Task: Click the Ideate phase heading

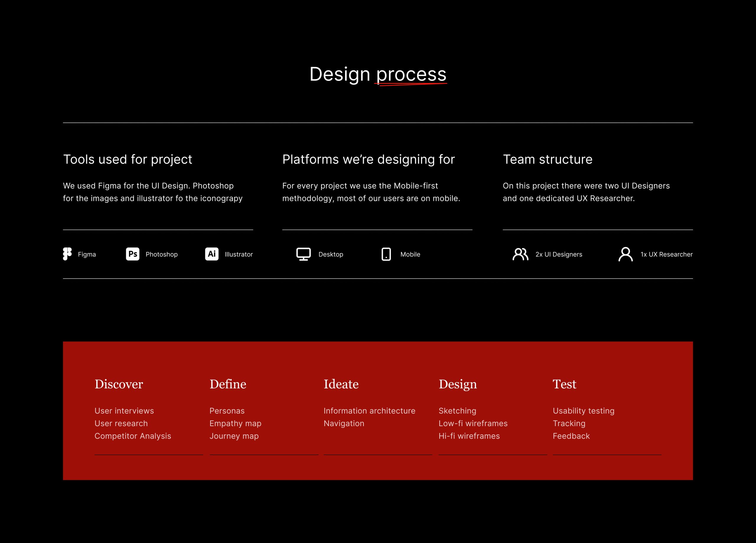Action: (341, 384)
